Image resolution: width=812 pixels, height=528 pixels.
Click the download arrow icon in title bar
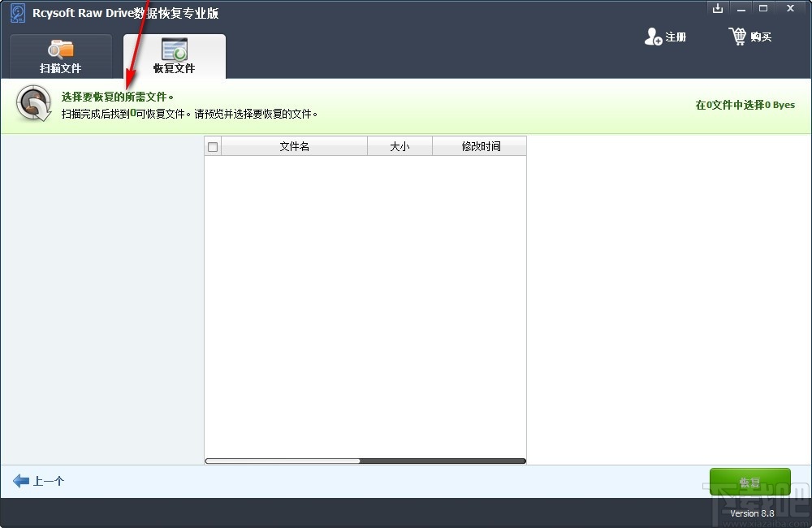[x=717, y=8]
